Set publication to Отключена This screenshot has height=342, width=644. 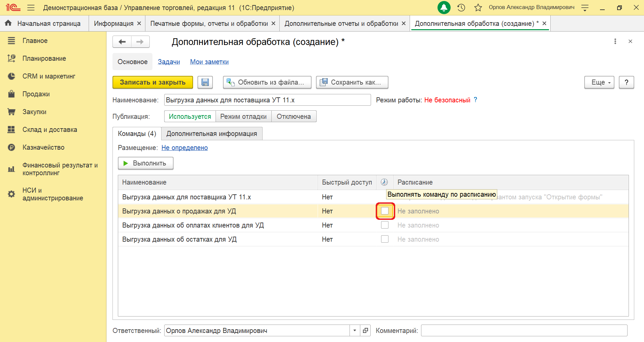pos(294,116)
